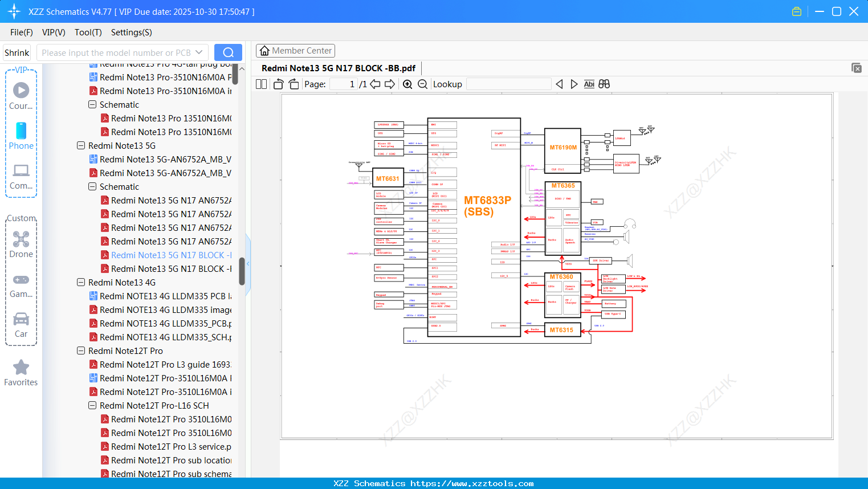868x489 pixels.
Task: Zoom in on the schematic
Action: coord(407,84)
